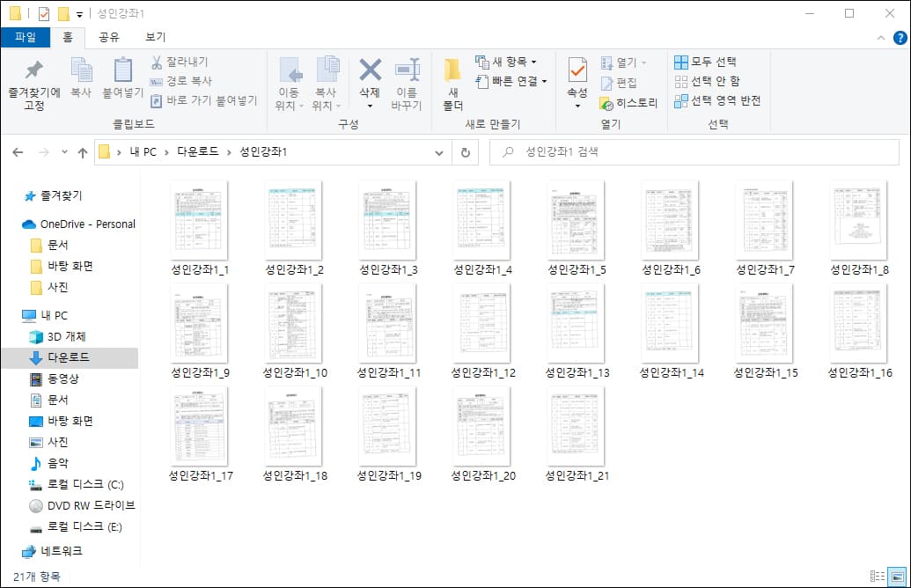Open 로컬 디스크 (E:) in the sidebar

77,527
